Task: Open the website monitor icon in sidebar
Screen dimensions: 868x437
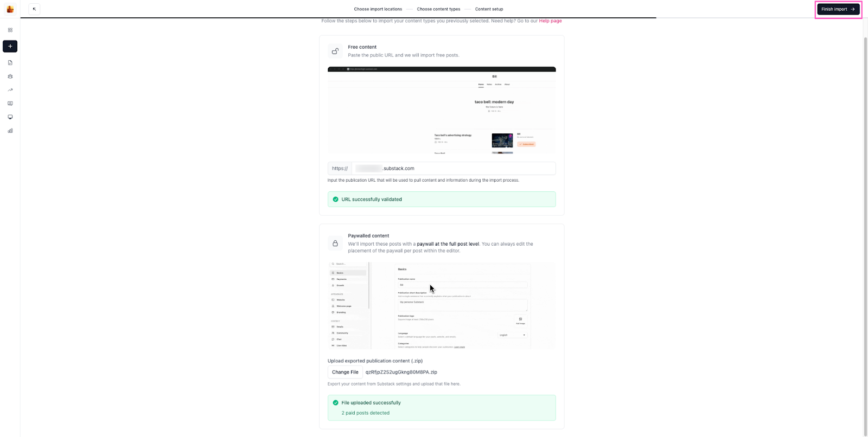Action: [10, 117]
